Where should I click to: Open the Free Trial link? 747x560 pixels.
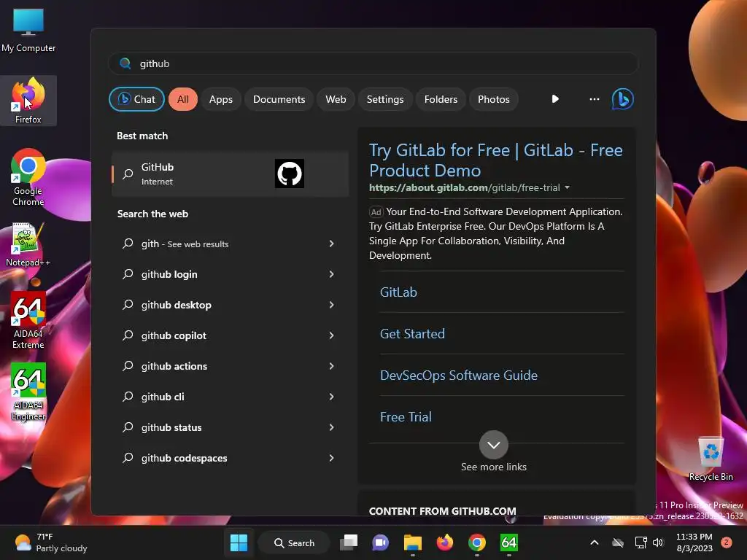[x=406, y=416]
